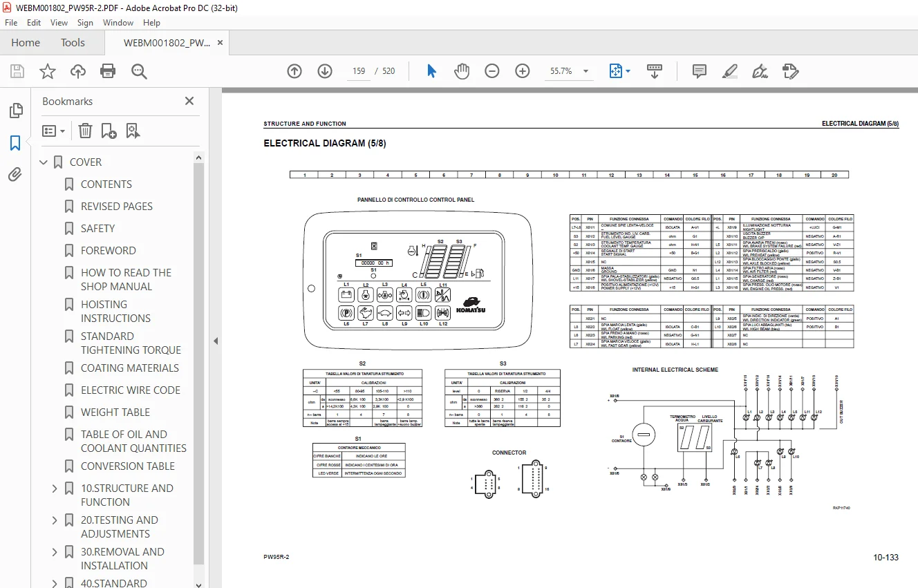Open the Window menu
This screenshot has width=918, height=588.
coord(118,23)
